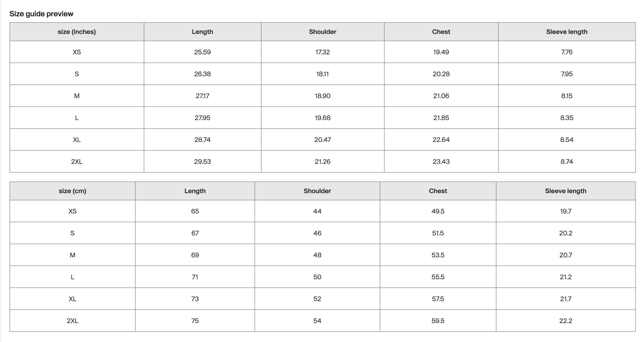Select the XL sleeve length 8.54
This screenshot has width=644, height=342.
tap(567, 140)
